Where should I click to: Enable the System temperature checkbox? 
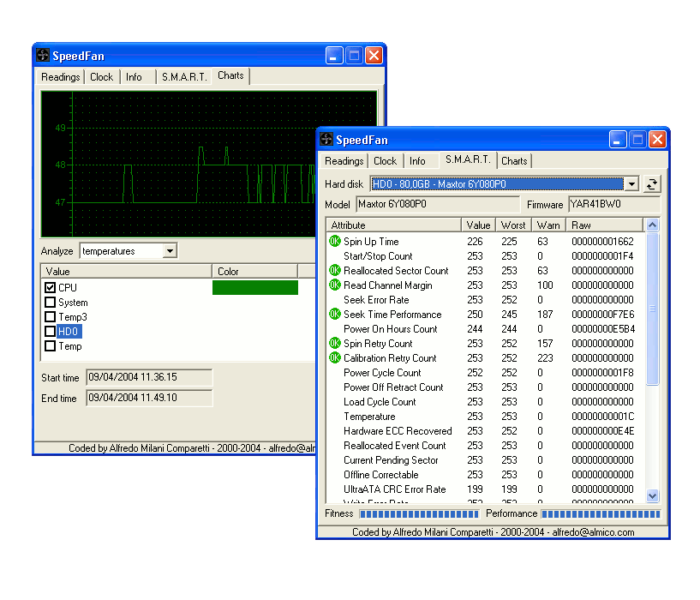tap(50, 302)
